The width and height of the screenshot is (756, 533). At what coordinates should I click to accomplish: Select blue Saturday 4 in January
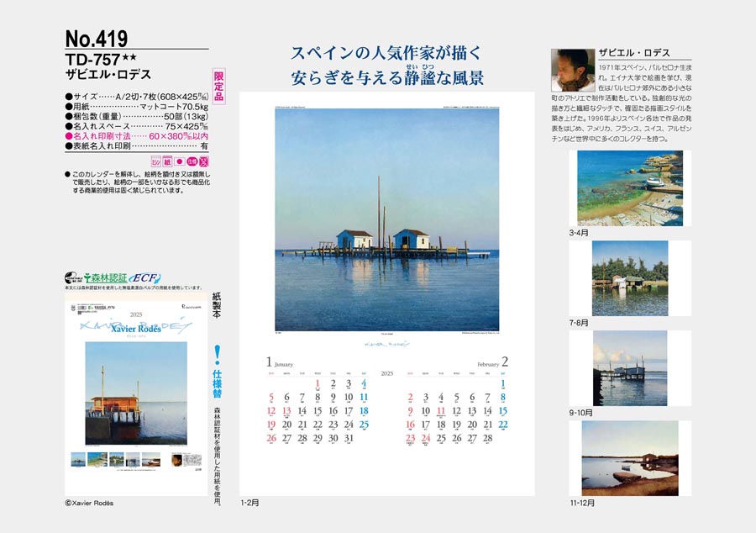point(364,384)
